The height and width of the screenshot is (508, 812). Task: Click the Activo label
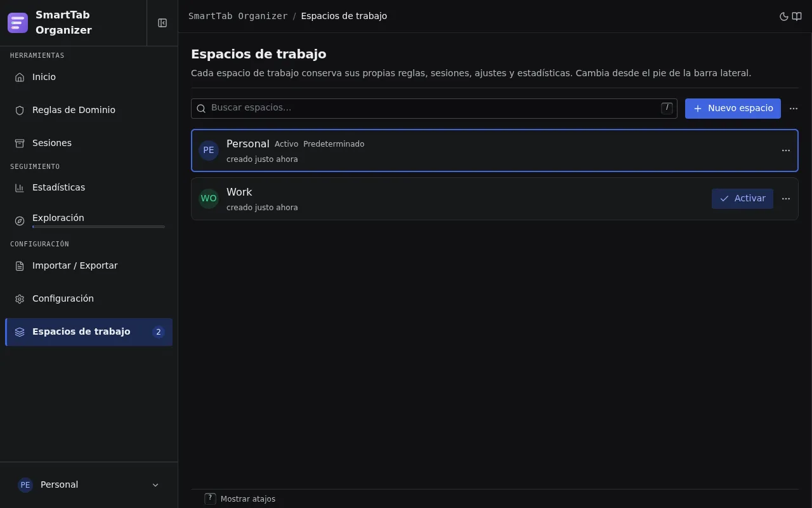(x=286, y=144)
